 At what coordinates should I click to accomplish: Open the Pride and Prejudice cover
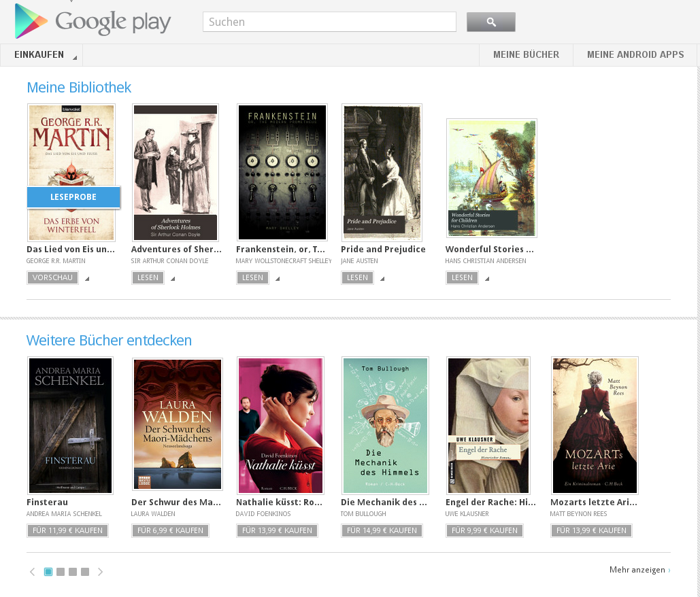(382, 173)
